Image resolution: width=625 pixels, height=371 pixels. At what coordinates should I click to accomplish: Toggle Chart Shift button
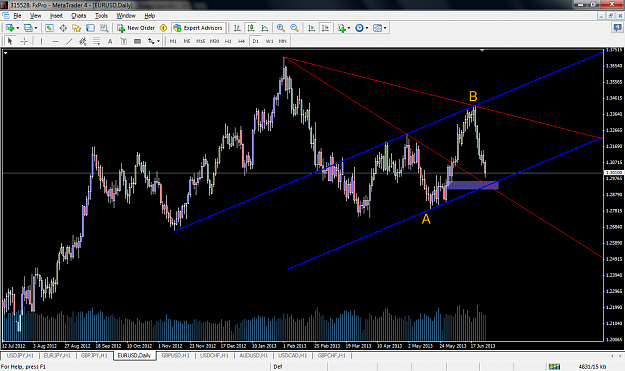(325, 28)
